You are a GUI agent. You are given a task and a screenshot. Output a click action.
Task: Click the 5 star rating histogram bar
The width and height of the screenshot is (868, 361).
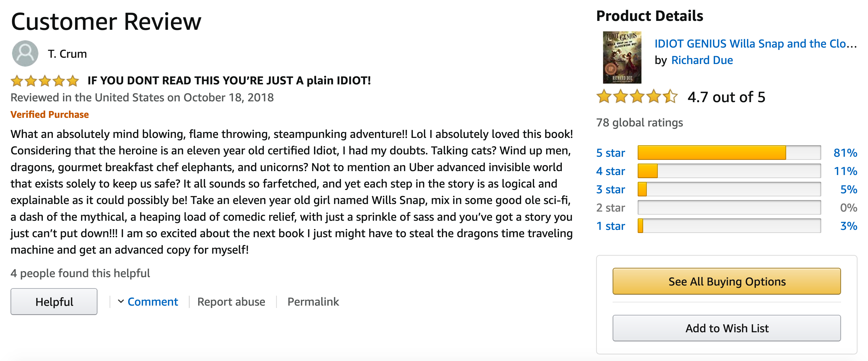[x=729, y=153]
